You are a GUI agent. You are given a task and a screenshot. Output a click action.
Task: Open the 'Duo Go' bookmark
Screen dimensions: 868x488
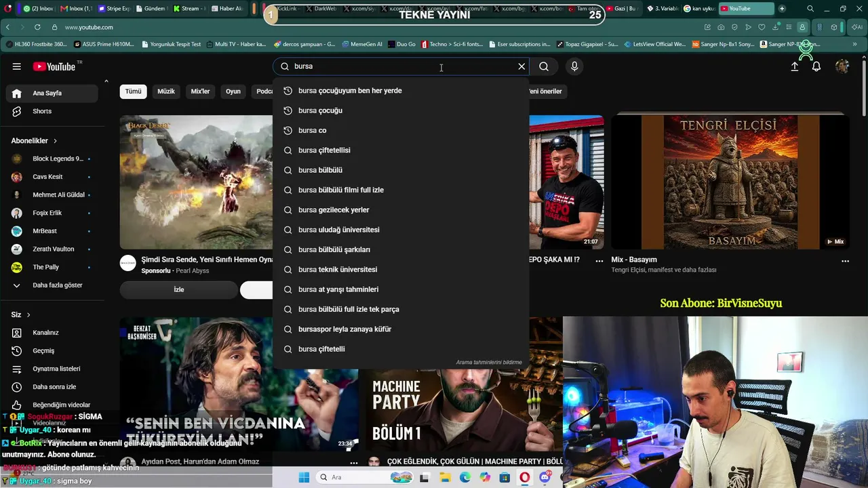(401, 44)
